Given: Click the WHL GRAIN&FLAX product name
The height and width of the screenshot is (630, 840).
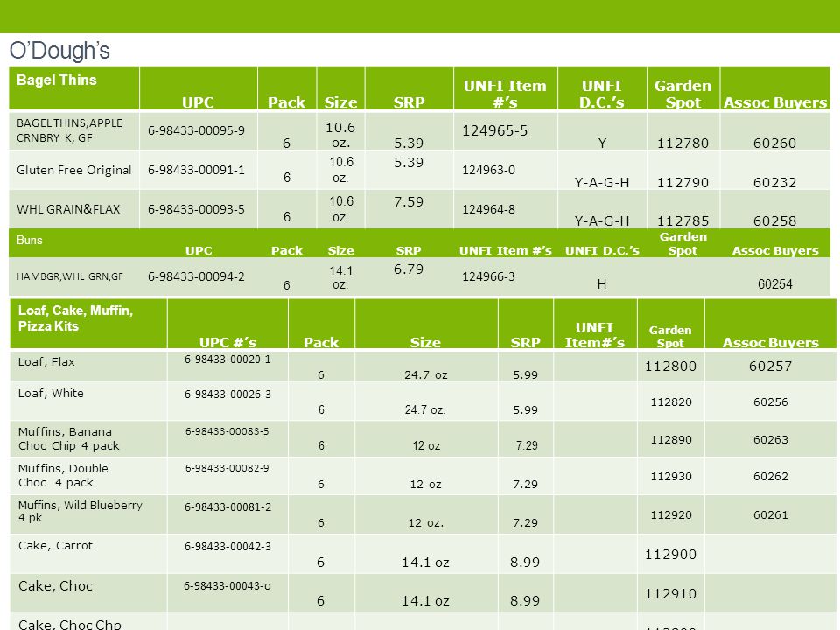Looking at the screenshot, I should click(68, 209).
